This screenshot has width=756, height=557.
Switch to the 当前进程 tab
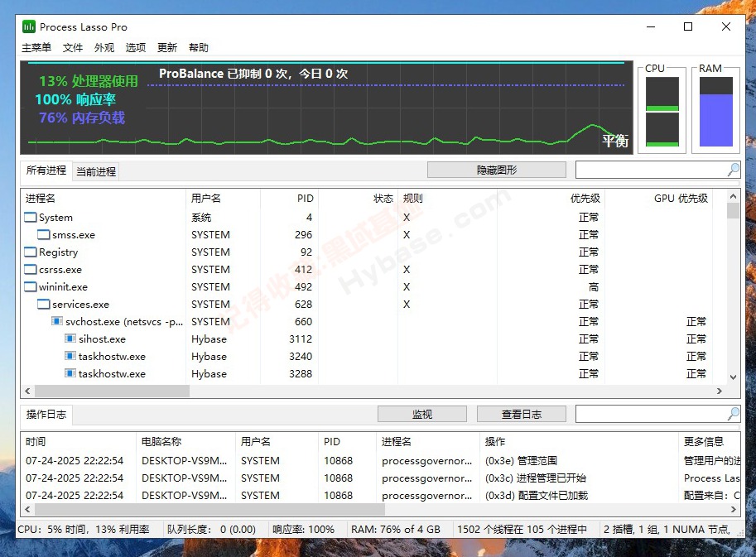coord(96,171)
